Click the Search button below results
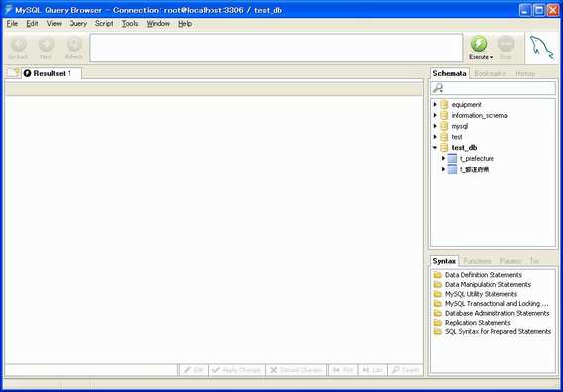 click(x=405, y=370)
